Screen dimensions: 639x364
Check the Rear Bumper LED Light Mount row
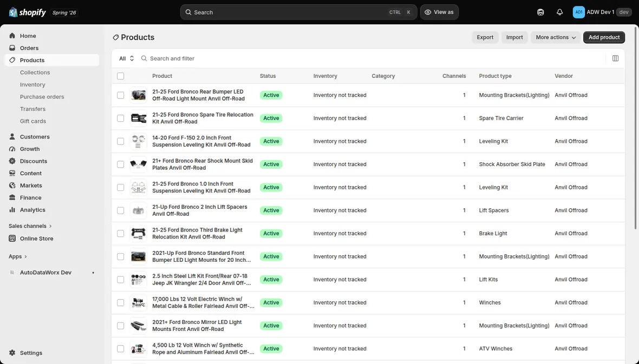[x=121, y=95]
